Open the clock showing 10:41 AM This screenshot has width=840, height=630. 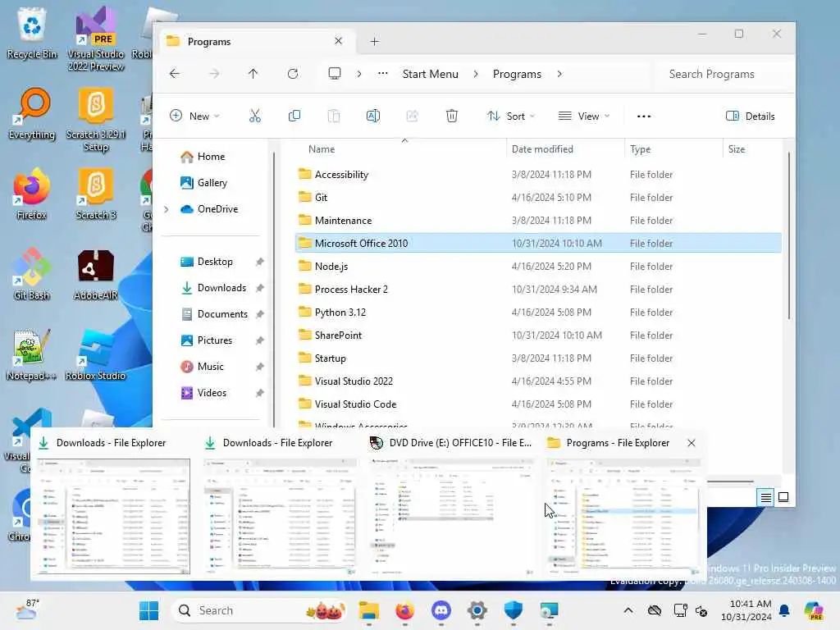click(x=746, y=610)
